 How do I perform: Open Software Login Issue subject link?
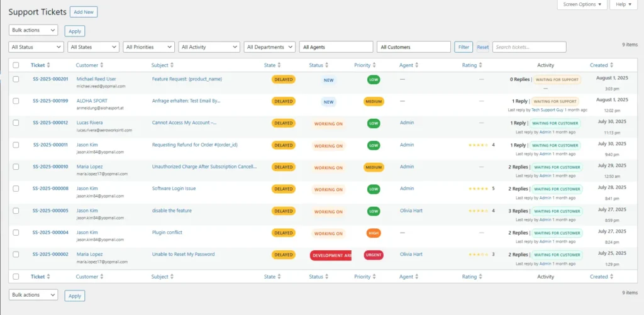coord(174,189)
